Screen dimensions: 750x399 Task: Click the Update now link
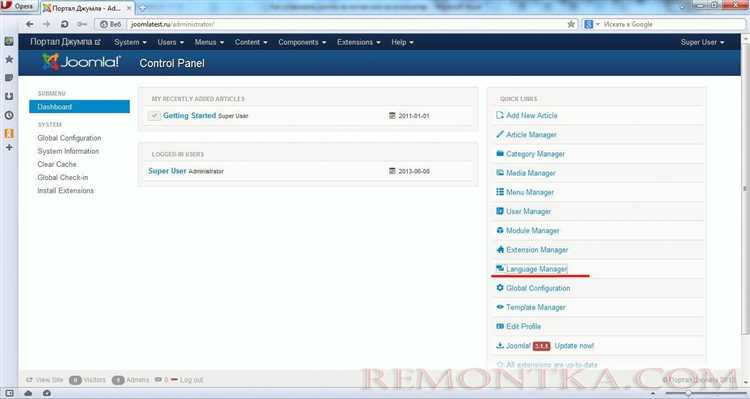574,345
